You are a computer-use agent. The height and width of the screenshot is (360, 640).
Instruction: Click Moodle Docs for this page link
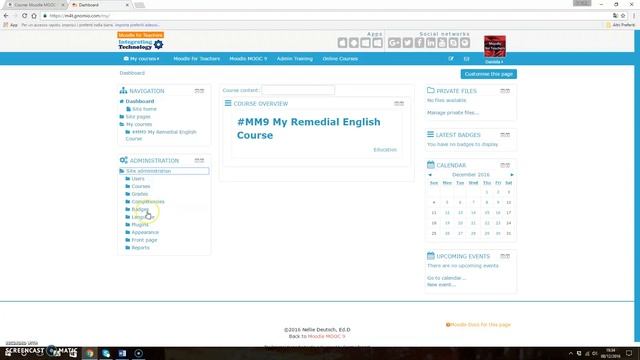click(478, 324)
